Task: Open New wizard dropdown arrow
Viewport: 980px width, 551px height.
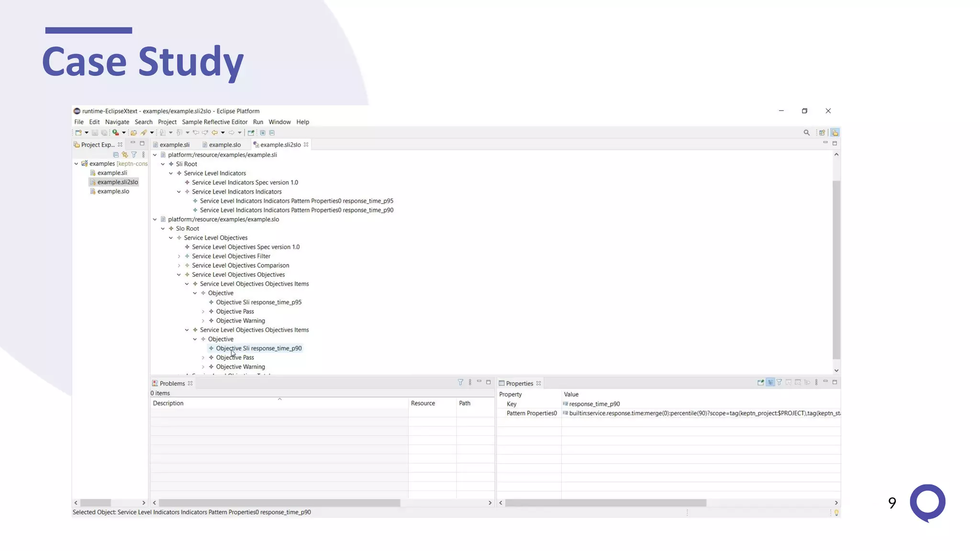Action: point(87,132)
